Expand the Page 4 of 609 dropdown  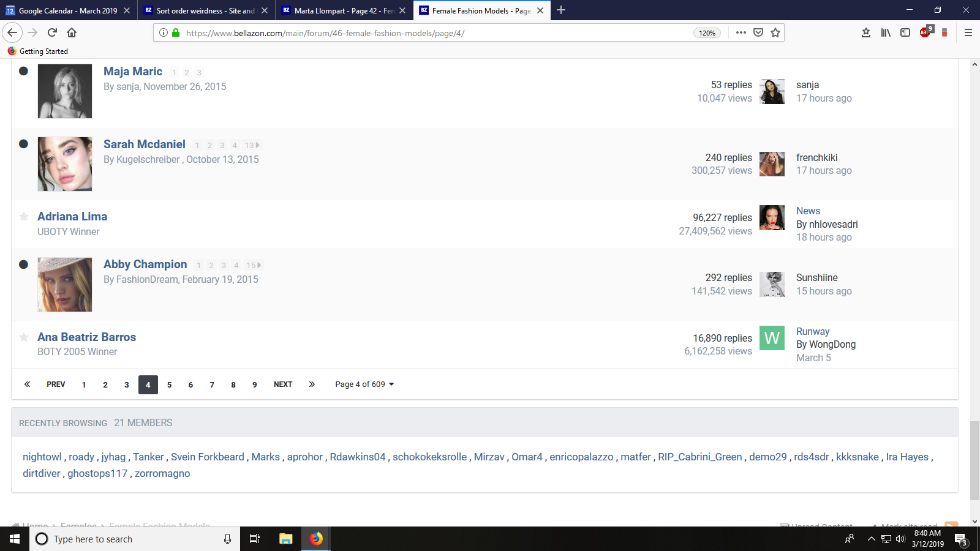click(364, 384)
